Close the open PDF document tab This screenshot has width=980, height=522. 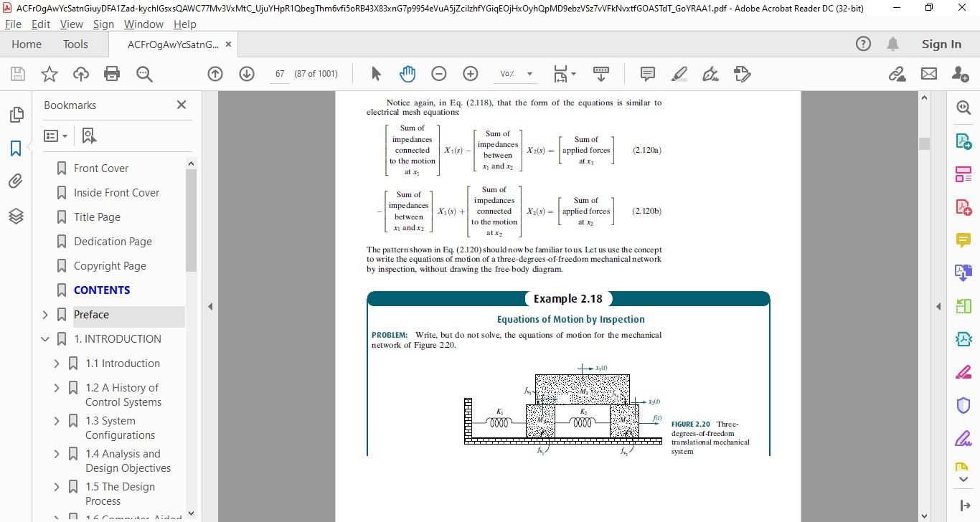(x=228, y=44)
